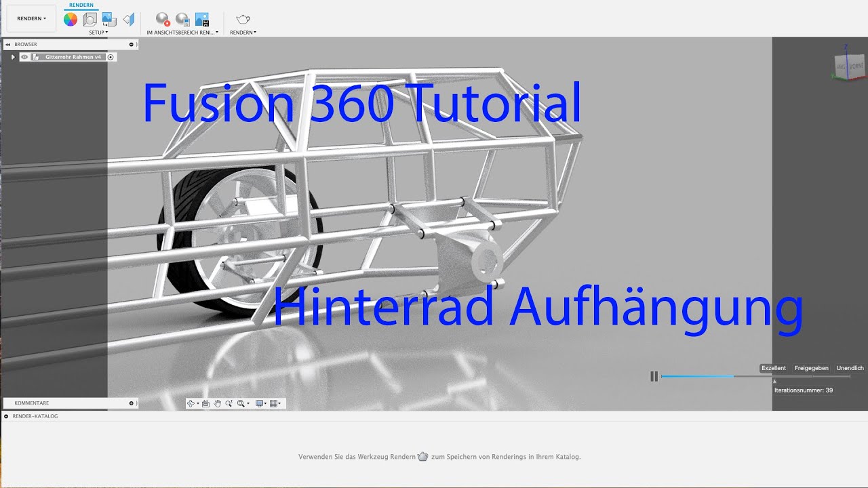Open the Setup dropdown menu
The image size is (868, 488).
[98, 33]
